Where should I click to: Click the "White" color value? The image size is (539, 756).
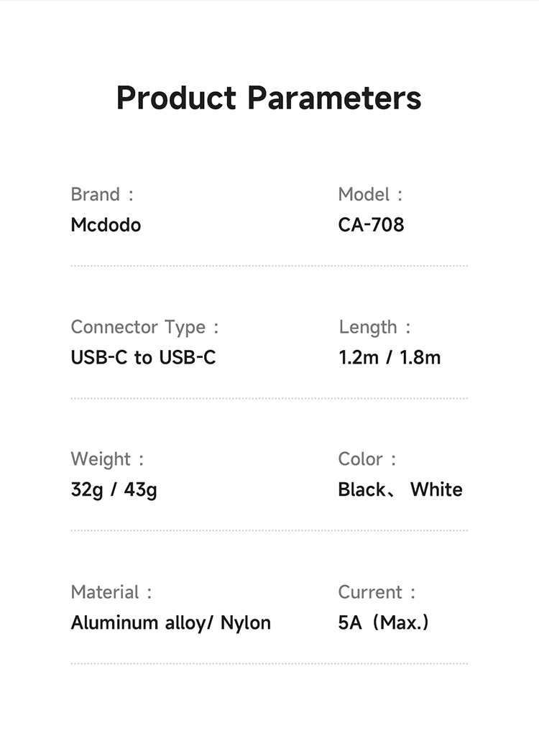tap(436, 490)
